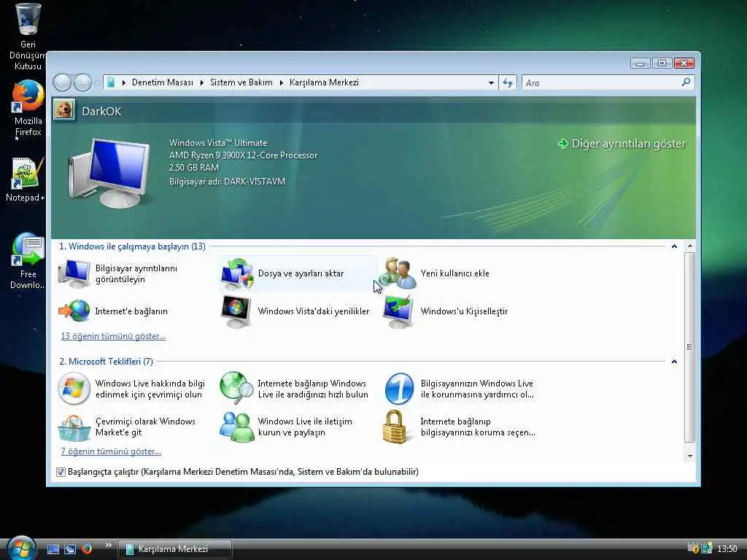
Task: Click the taskbar clock showing 13:50
Action: pyautogui.click(x=727, y=549)
